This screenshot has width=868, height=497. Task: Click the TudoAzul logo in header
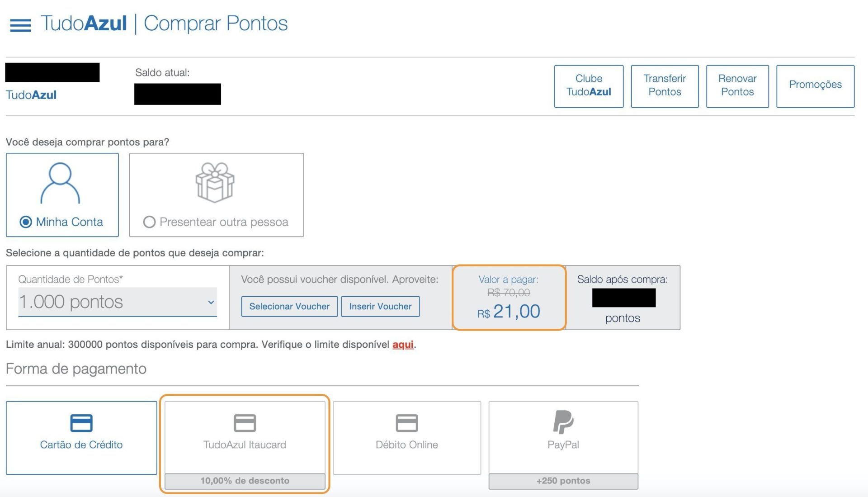84,24
